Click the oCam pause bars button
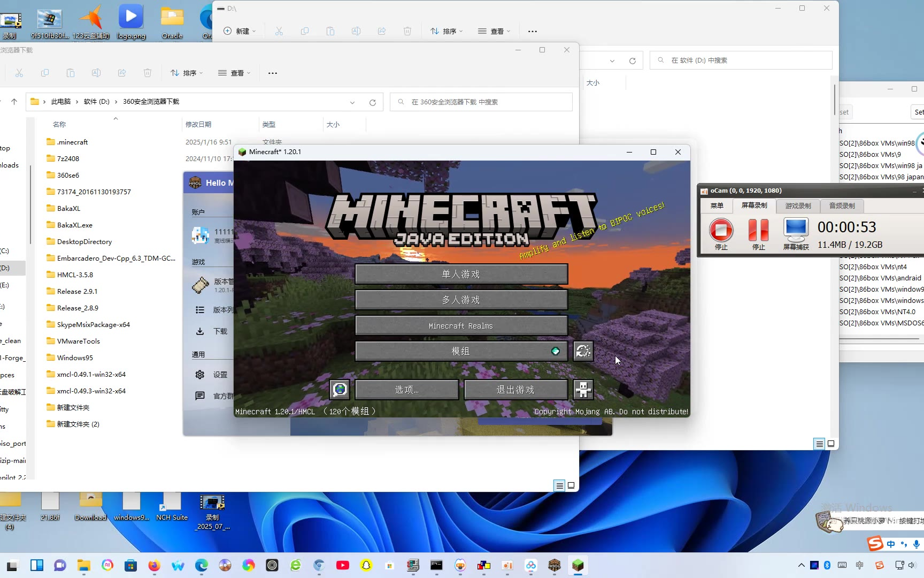 tap(758, 230)
